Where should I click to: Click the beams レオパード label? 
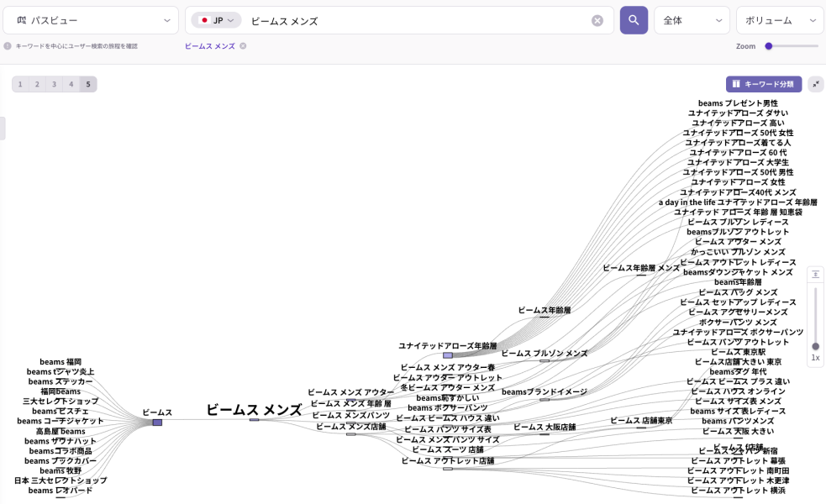click(x=61, y=491)
